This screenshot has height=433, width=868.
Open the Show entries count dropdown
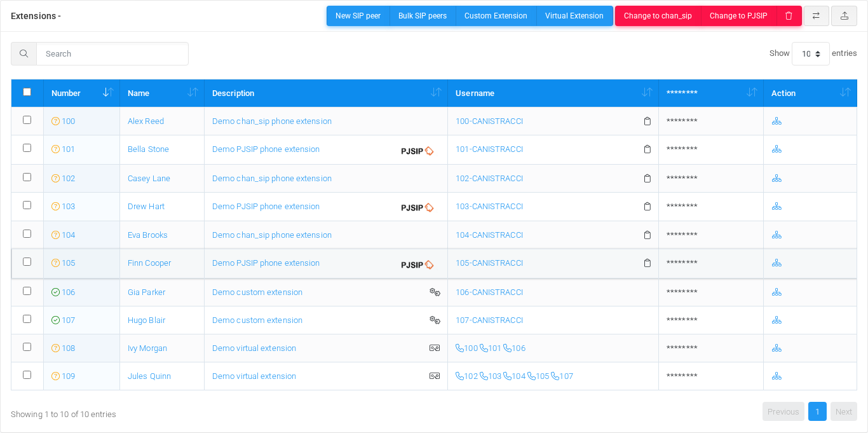click(810, 54)
